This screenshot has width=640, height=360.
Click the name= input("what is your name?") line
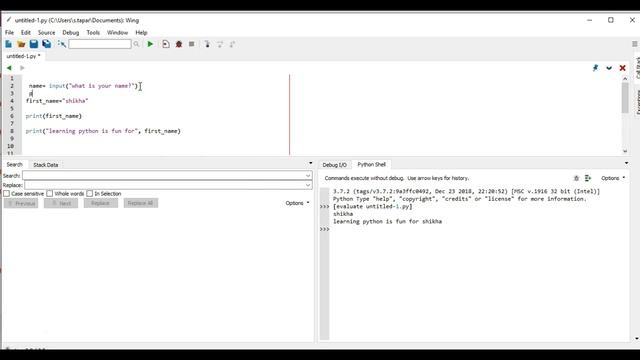click(x=83, y=86)
